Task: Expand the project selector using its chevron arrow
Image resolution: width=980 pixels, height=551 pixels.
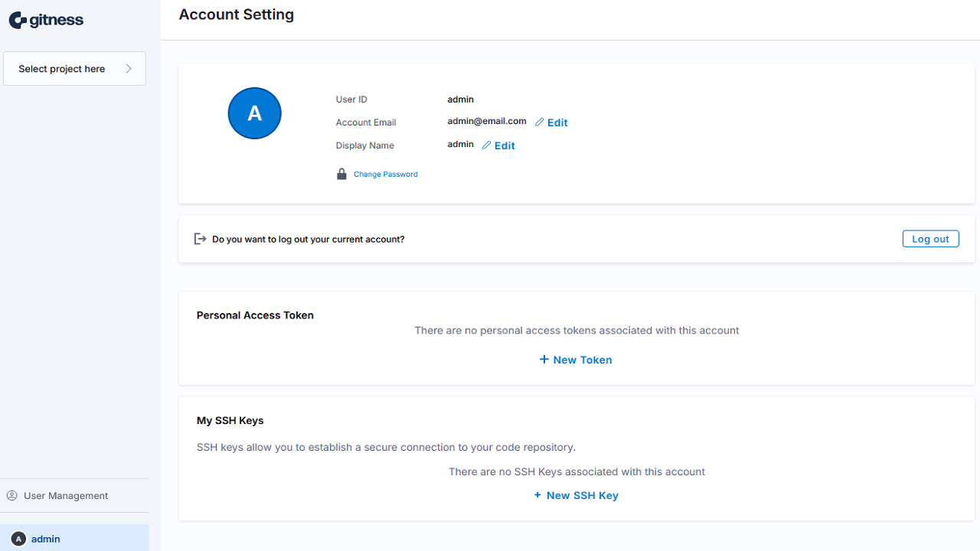Action: pos(129,69)
